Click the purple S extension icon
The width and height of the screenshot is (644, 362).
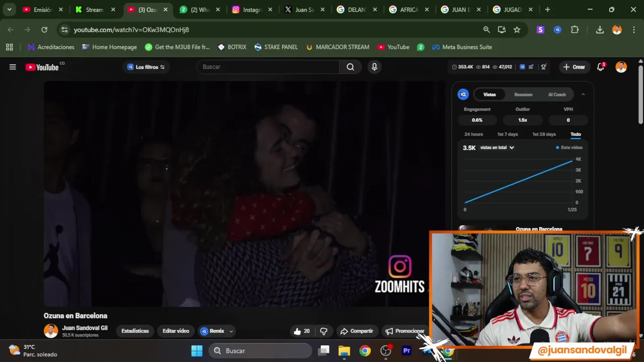point(540,30)
